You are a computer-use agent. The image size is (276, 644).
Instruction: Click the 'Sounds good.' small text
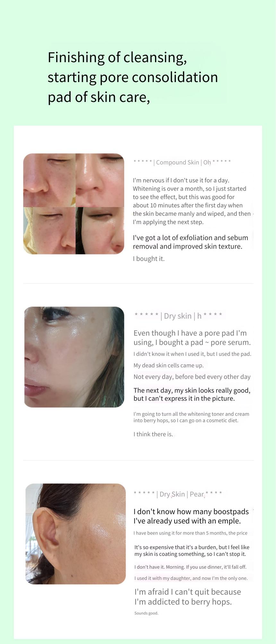coord(146,613)
